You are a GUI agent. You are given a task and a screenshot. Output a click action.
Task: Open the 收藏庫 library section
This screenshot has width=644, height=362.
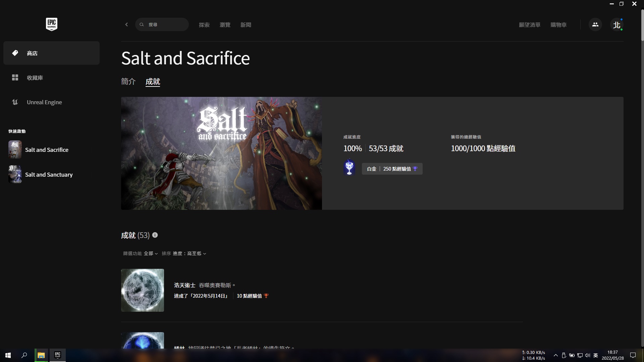35,78
